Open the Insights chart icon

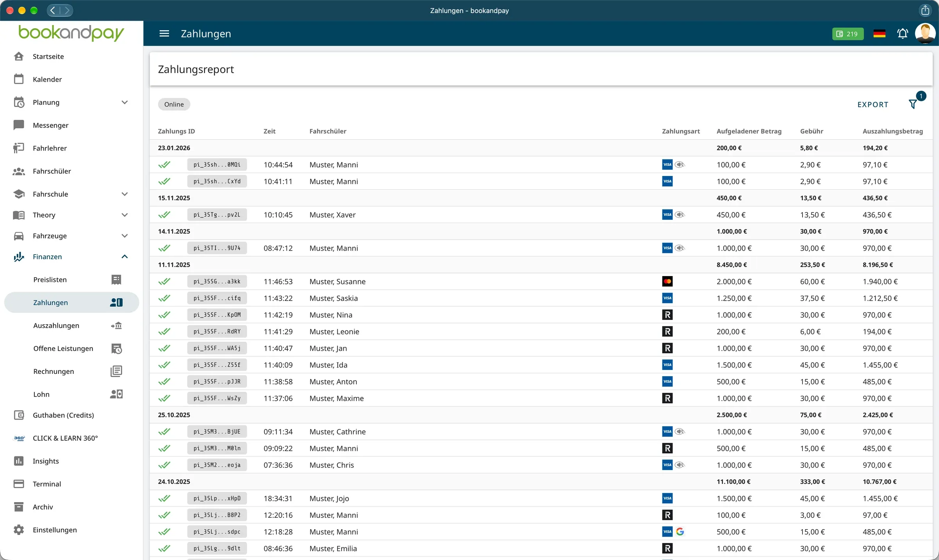click(x=18, y=461)
